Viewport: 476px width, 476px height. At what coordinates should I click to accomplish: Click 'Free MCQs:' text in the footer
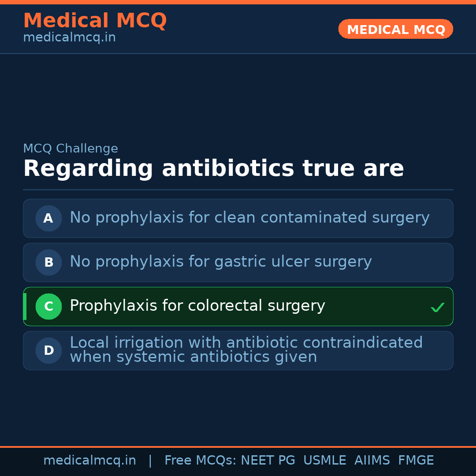click(x=201, y=461)
